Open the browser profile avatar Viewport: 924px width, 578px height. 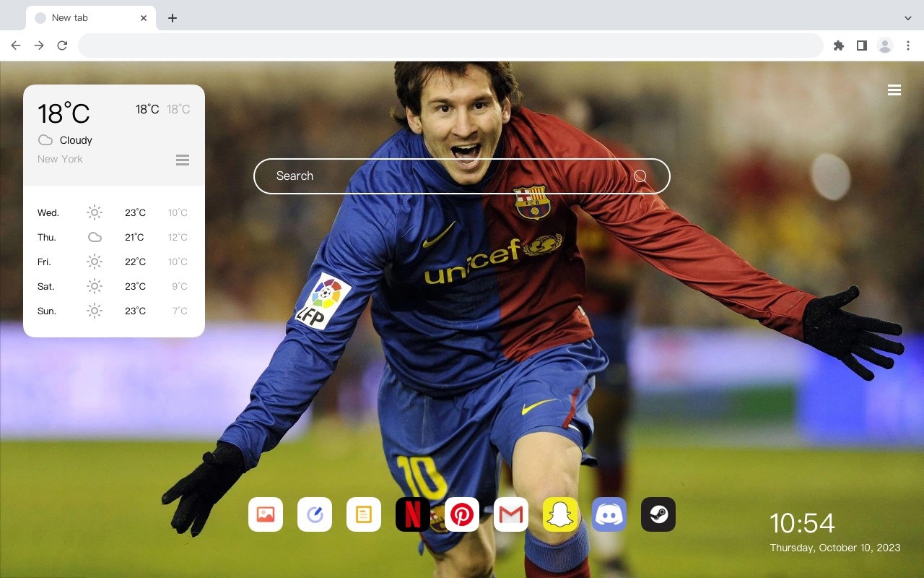(x=885, y=46)
